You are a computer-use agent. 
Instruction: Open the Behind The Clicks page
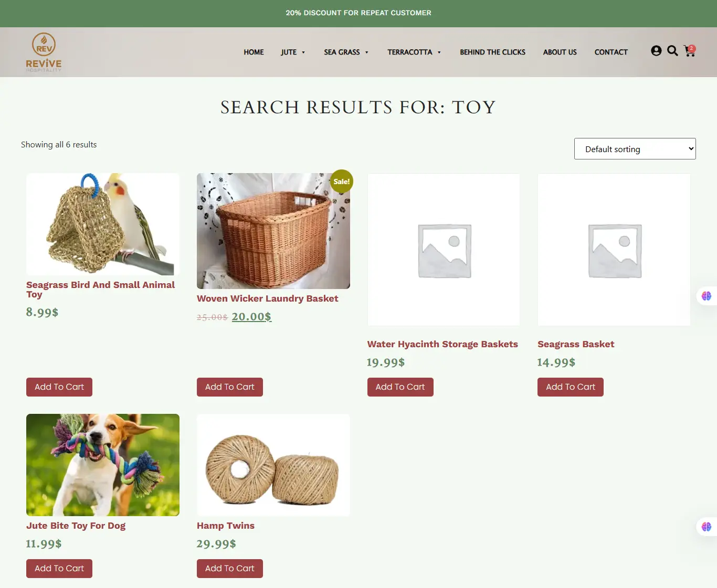(492, 52)
